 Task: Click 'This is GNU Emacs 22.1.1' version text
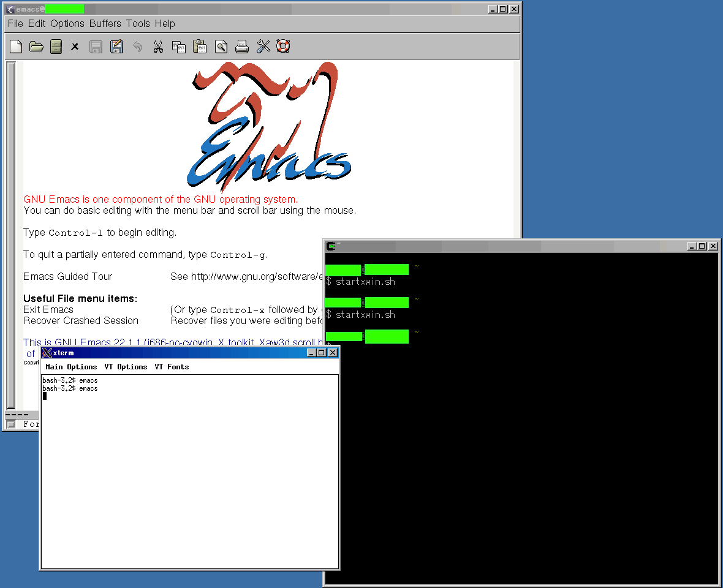(x=82, y=342)
